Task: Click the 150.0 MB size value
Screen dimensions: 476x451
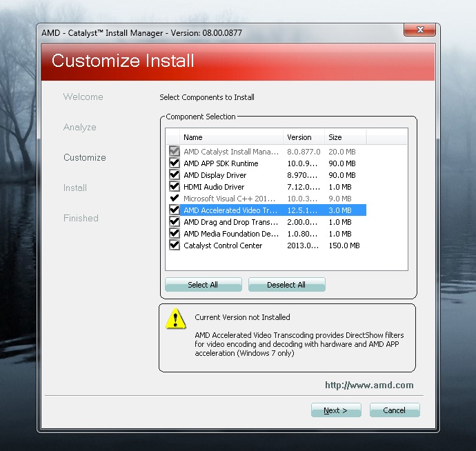Action: point(344,245)
